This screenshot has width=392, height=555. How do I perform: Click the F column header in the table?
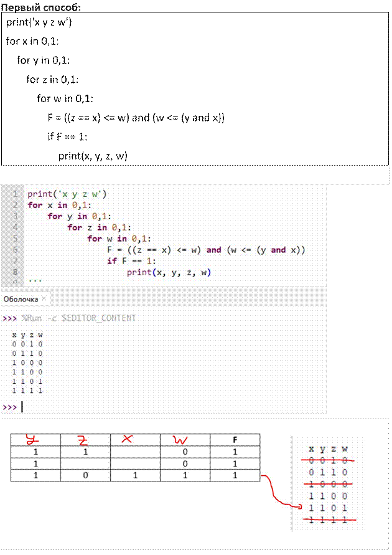tap(235, 440)
